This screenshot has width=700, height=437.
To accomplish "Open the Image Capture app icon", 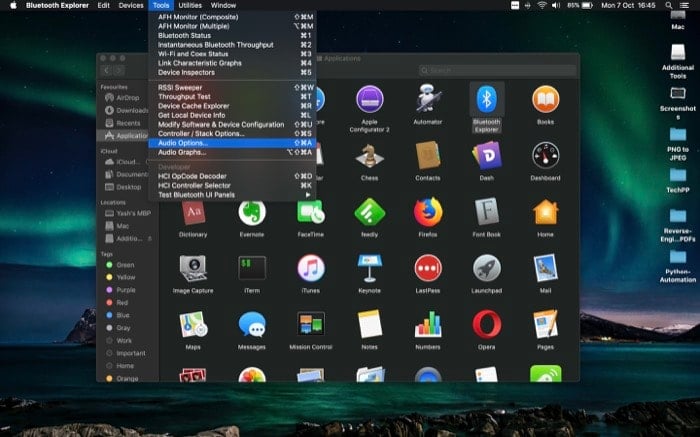I will [x=193, y=268].
